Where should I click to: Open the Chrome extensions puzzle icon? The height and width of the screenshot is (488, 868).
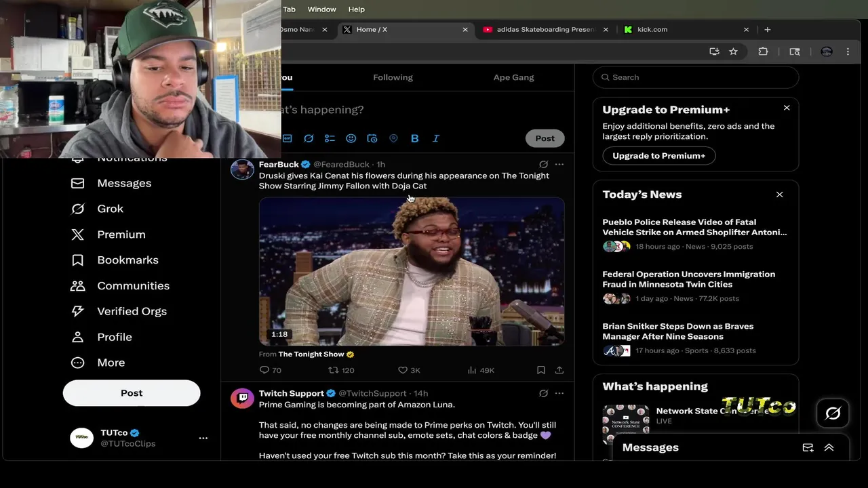763,52
